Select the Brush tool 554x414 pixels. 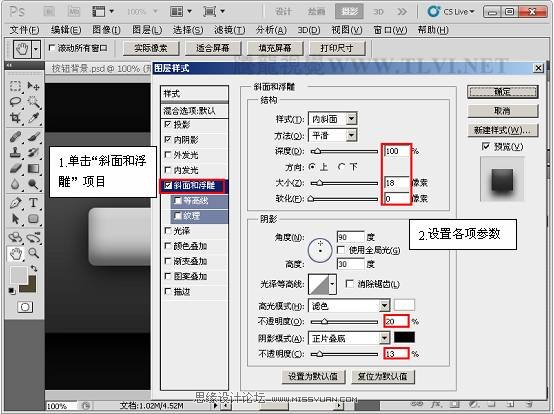pos(33,136)
